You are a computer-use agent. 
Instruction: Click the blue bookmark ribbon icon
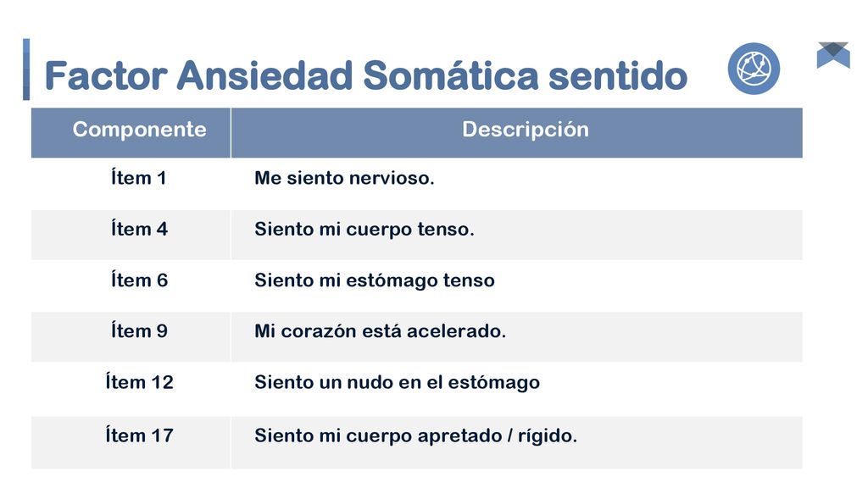point(833,55)
